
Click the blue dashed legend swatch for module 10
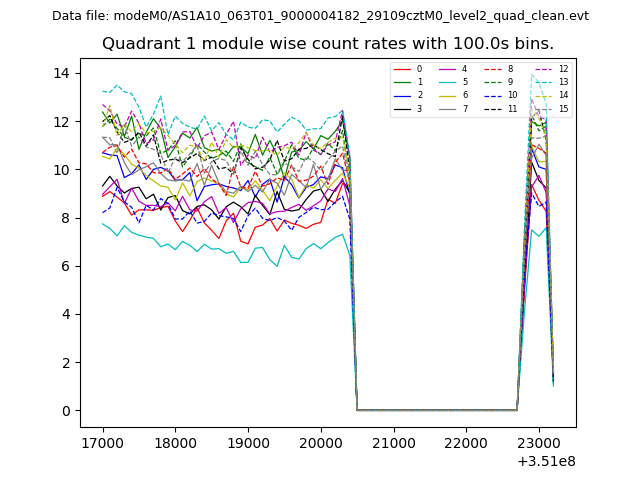pos(493,95)
